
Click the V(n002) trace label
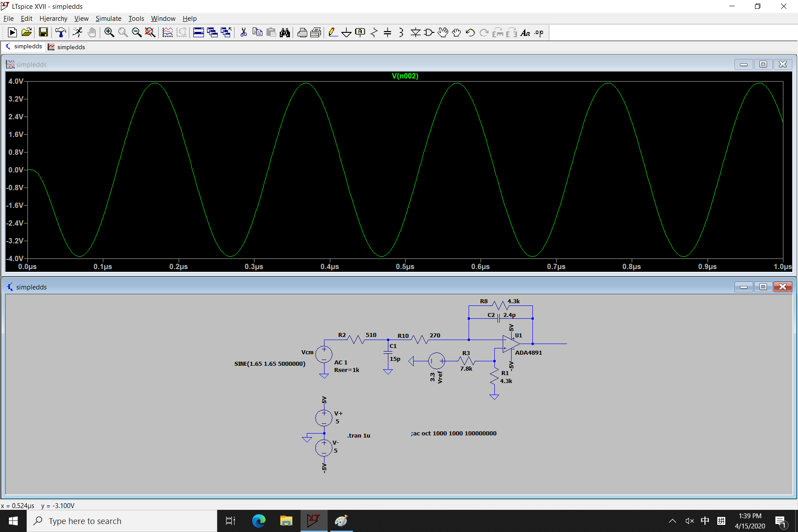click(405, 76)
